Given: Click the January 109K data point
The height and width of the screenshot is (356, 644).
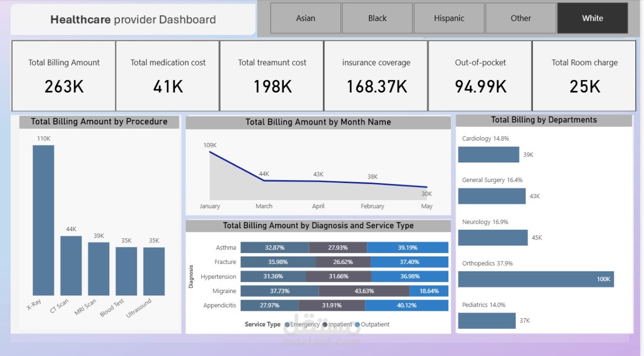Looking at the screenshot, I should click(x=210, y=152).
